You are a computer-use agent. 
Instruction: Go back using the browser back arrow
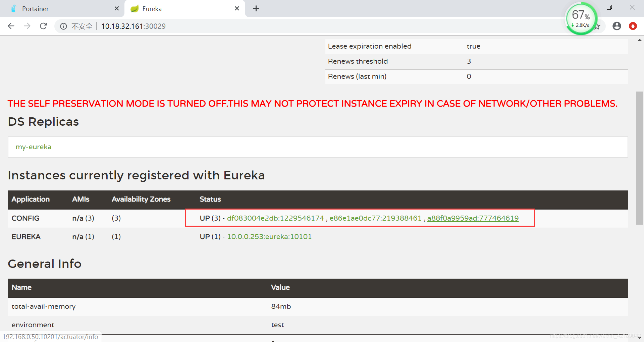(x=11, y=26)
